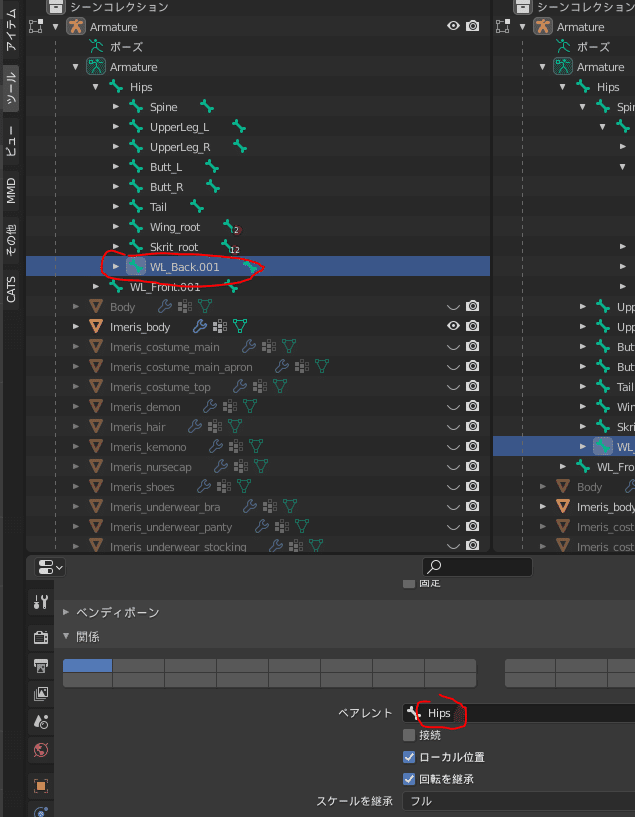Click the wrench icon on the Imeris_nursecap row
Screen dimensions: 635x817
[x=221, y=467]
